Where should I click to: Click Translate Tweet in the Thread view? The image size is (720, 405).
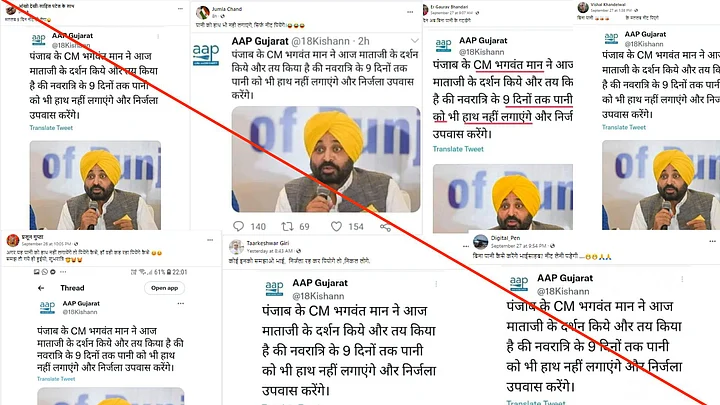click(56, 379)
